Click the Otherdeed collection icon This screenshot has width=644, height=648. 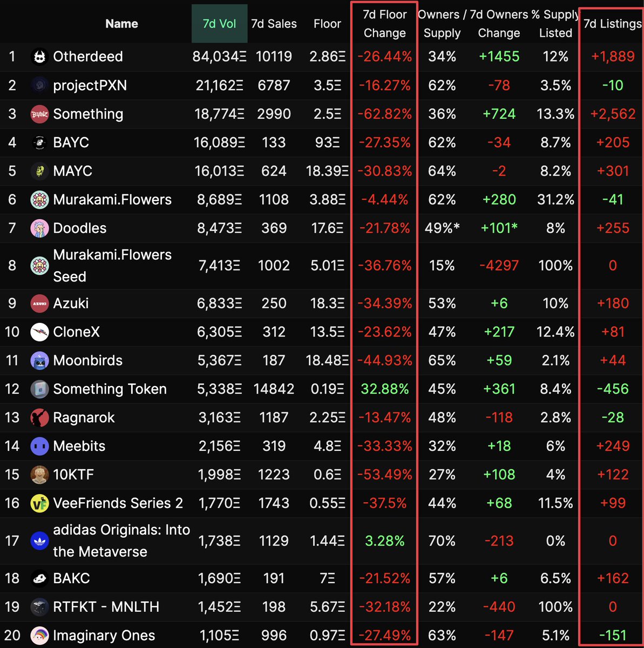(39, 57)
